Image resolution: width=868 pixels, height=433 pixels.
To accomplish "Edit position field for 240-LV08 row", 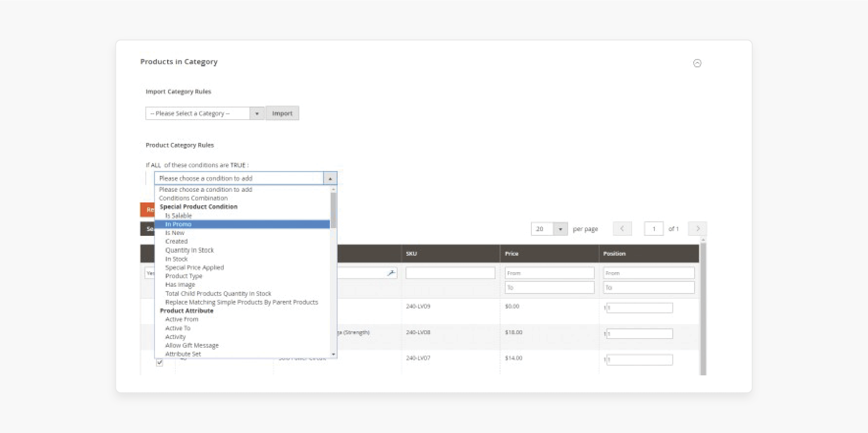I will [x=639, y=334].
